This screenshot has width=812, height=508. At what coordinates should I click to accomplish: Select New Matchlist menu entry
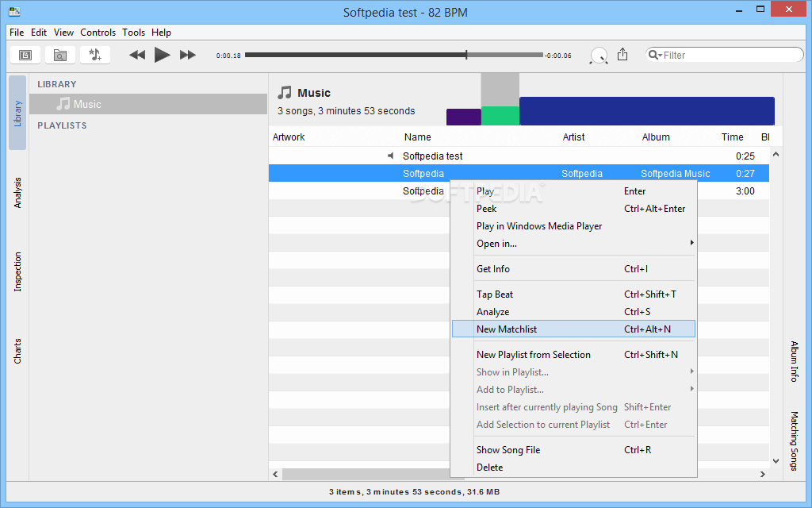[x=573, y=329]
